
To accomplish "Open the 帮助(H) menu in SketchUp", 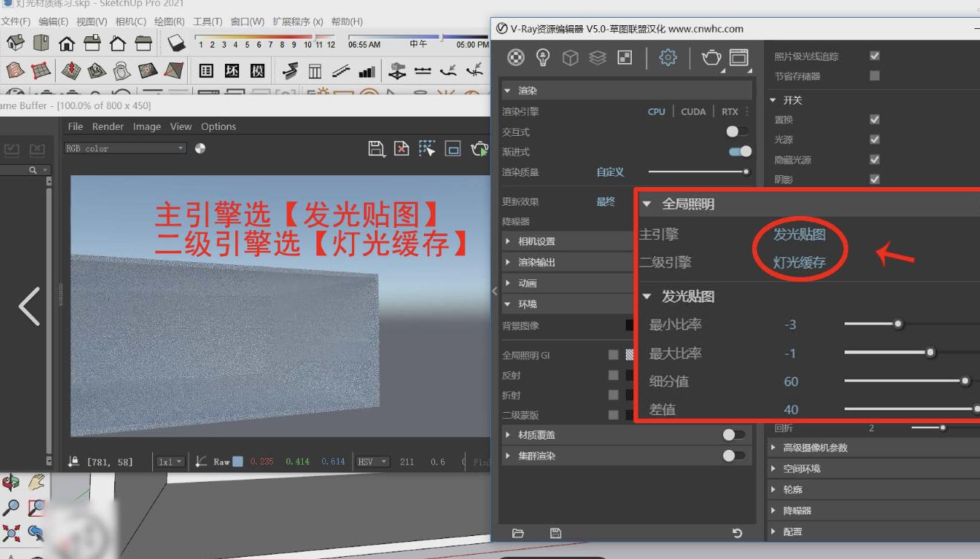I will tap(347, 22).
